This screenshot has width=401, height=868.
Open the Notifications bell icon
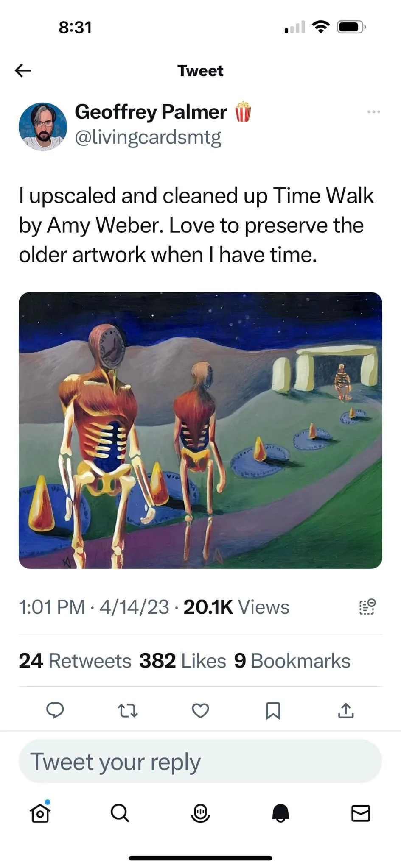point(280,813)
